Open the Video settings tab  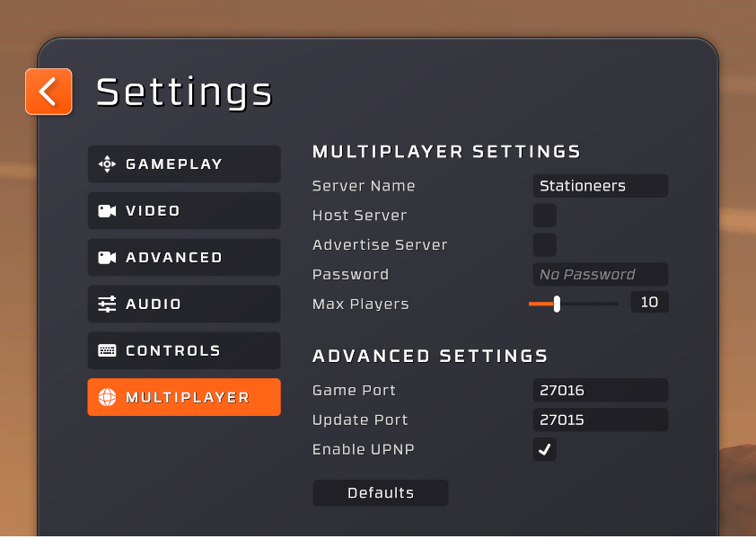pos(183,210)
